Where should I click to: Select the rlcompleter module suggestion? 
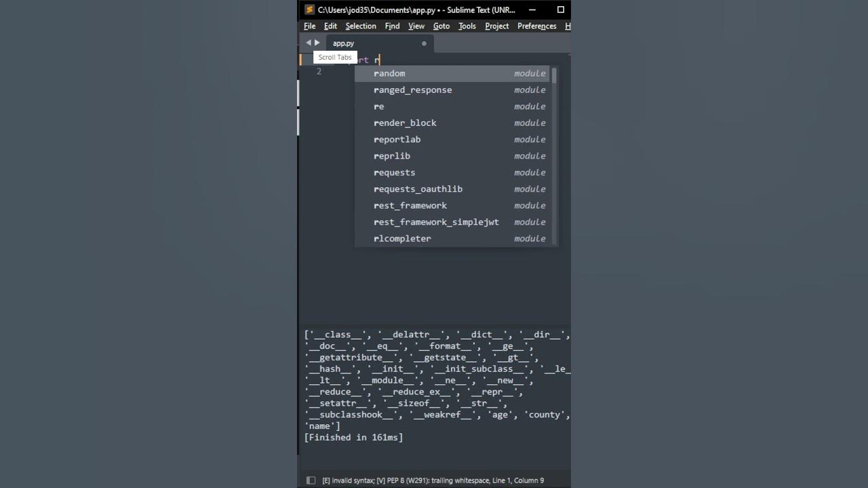pos(452,239)
